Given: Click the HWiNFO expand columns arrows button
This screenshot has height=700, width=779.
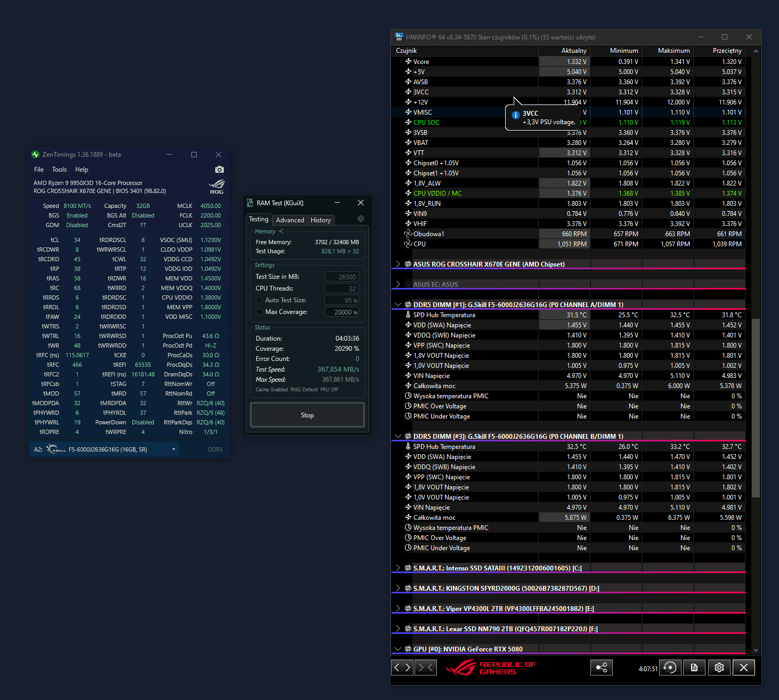Looking at the screenshot, I should point(402,667).
